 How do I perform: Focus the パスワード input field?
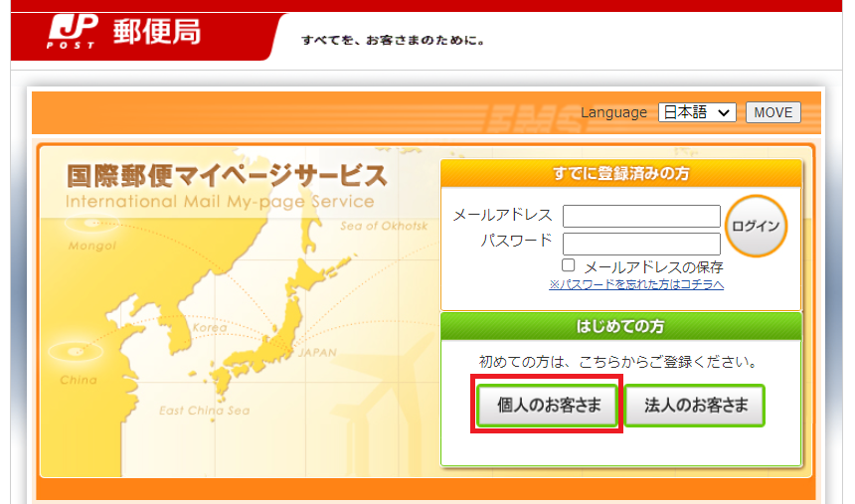641,244
